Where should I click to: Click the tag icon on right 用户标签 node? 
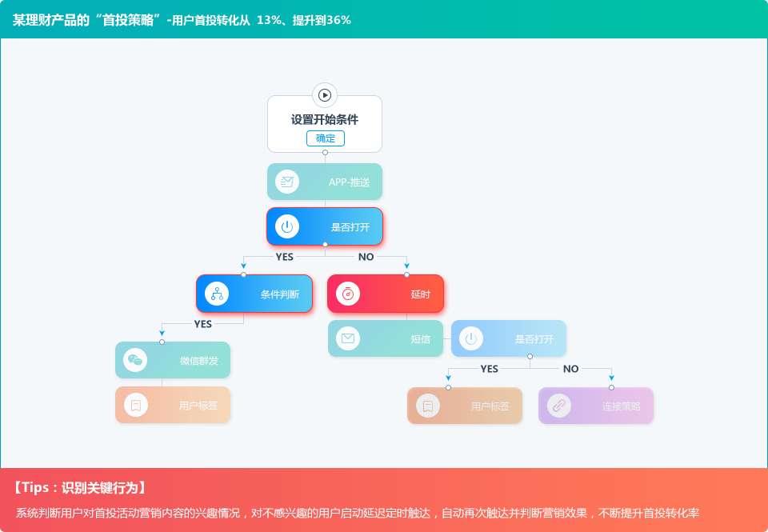click(428, 406)
